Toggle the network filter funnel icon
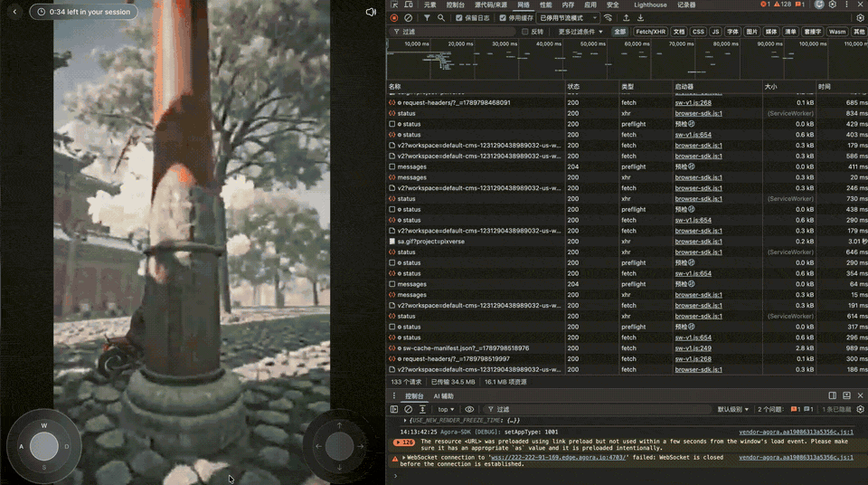Image resolution: width=868 pixels, height=485 pixels. [427, 18]
